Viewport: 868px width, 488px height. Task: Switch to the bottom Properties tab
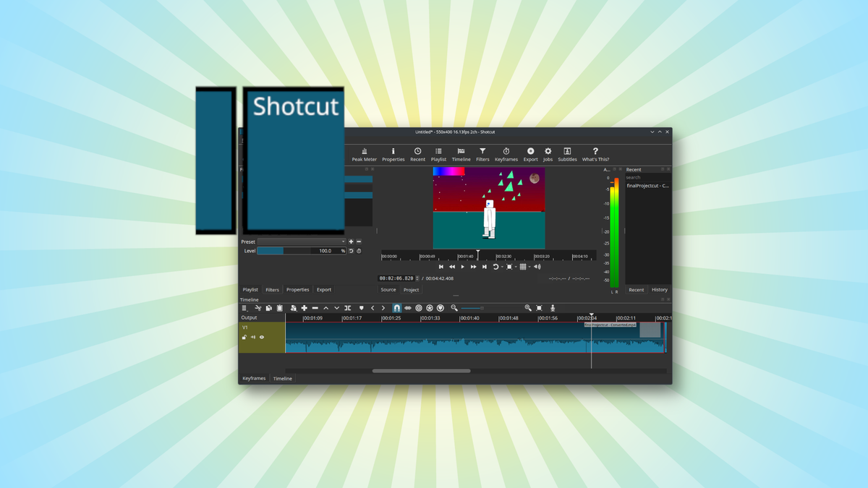pyautogui.click(x=297, y=290)
